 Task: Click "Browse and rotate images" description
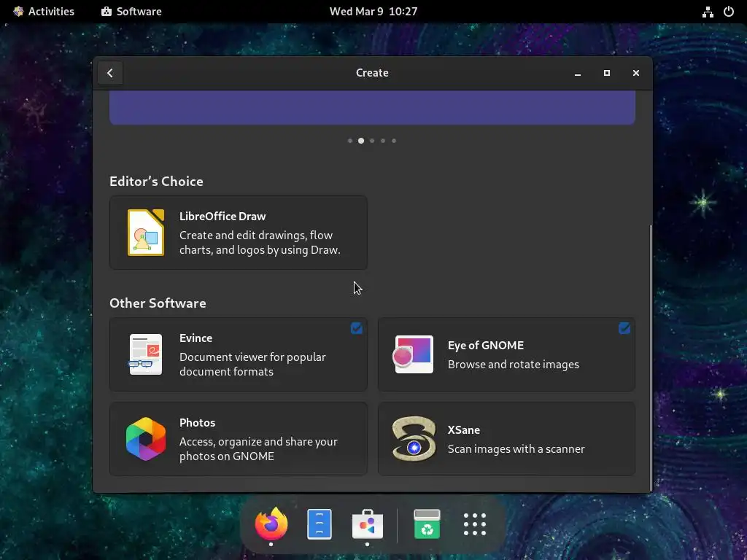click(513, 365)
